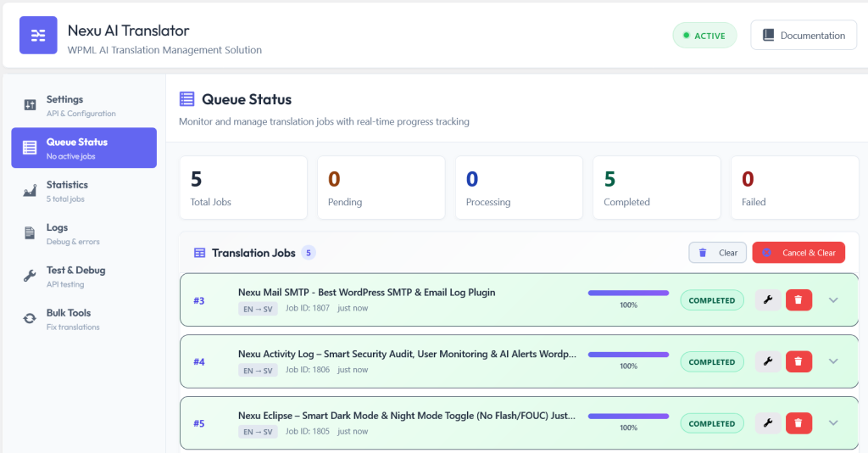Click progress bar of job #3
The image size is (868, 453).
click(628, 293)
